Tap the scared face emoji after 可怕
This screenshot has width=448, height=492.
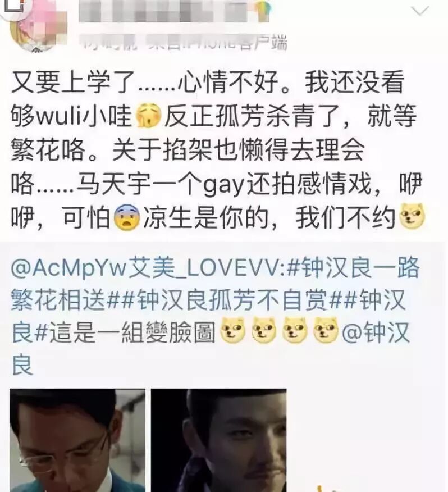[127, 217]
